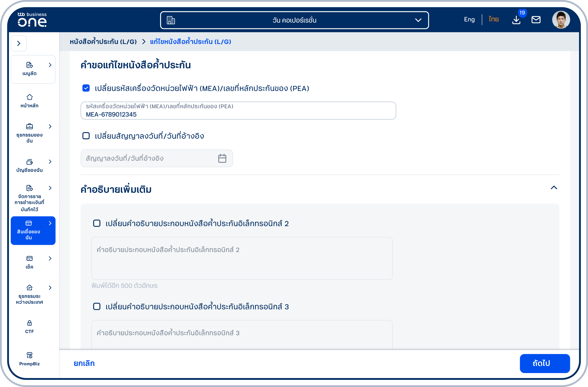The height and width of the screenshot is (387, 588).
Task: Expand บัญชีของฉัน chevron
Action: click(x=50, y=162)
